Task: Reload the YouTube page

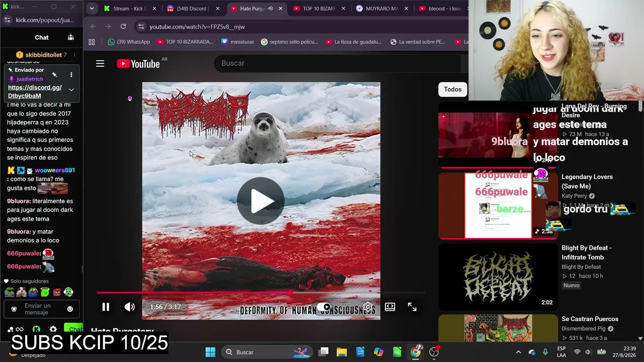Action: click(123, 26)
